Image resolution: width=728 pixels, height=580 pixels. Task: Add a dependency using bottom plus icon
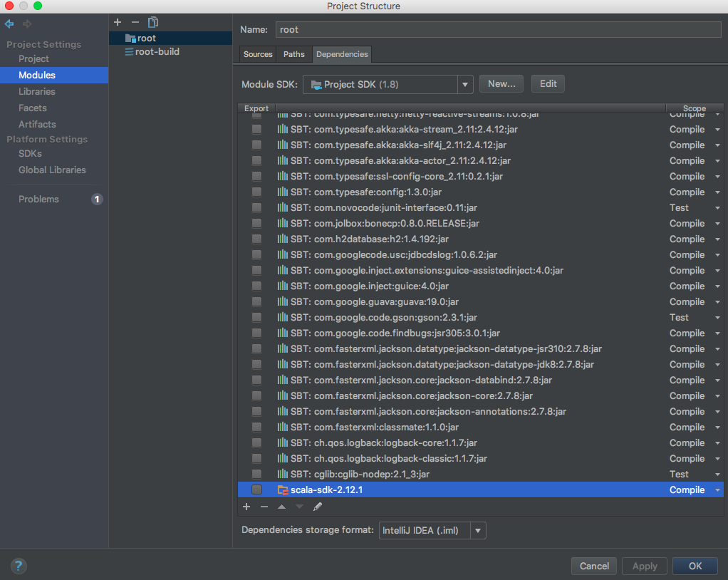click(246, 507)
